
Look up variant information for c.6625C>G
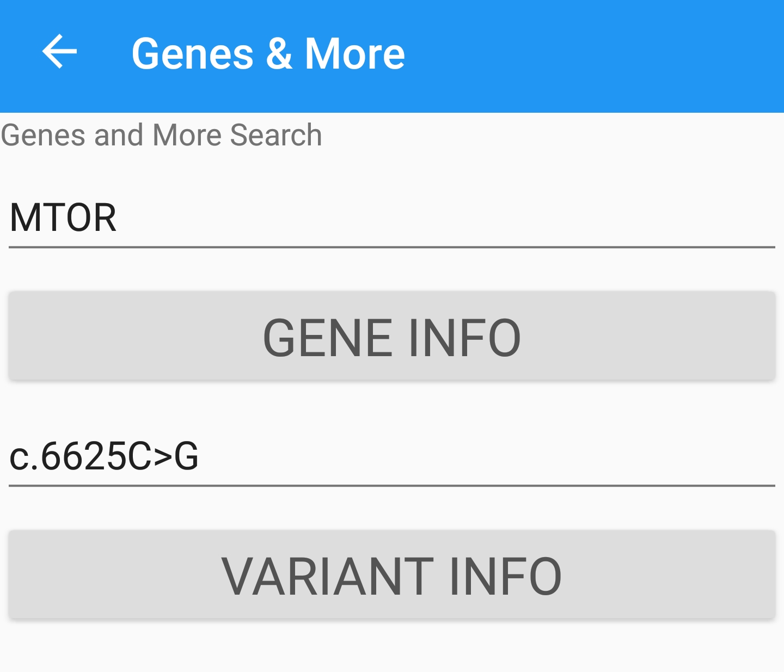pos(391,575)
